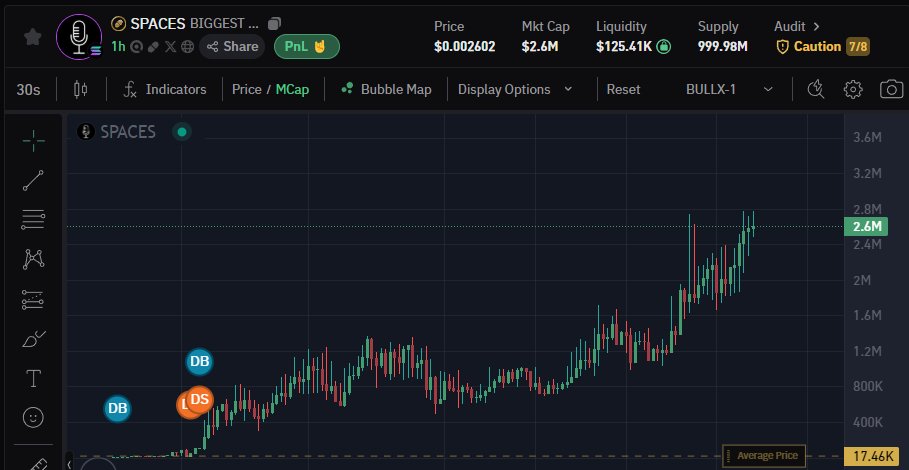909x470 pixels.
Task: Open chart settings with the gear icon
Action: tap(853, 89)
